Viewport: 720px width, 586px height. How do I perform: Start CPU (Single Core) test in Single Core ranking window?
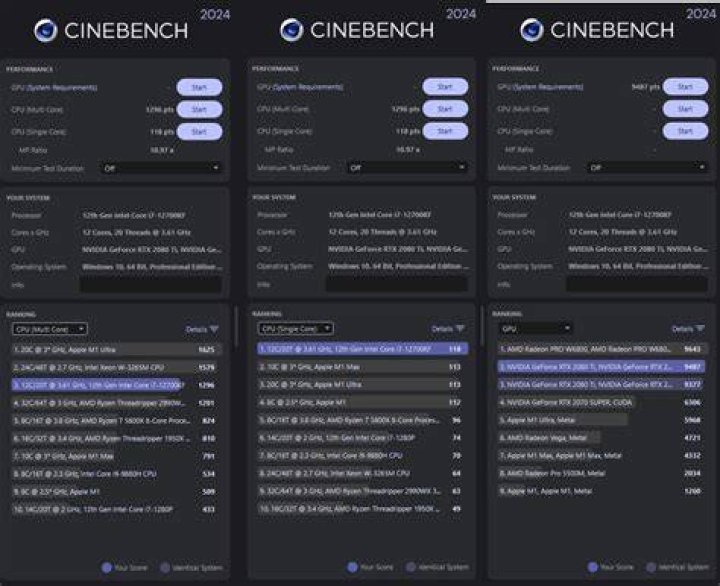[x=445, y=131]
